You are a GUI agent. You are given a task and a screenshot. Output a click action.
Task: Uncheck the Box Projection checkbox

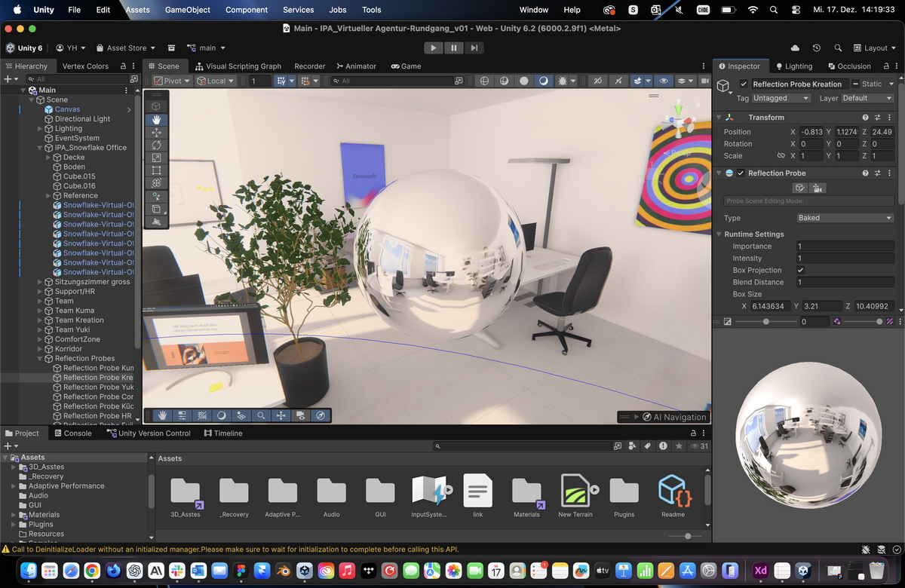click(x=800, y=270)
